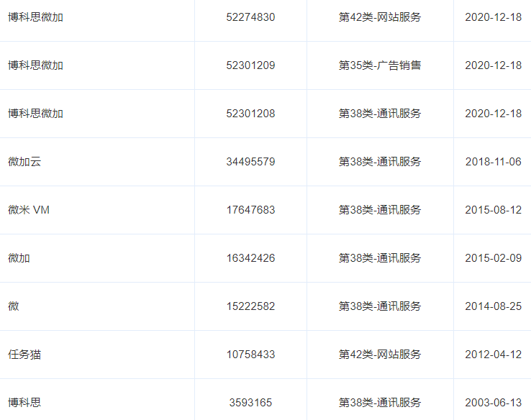
Task: Click the registration number 15222582
Action: 250,306
